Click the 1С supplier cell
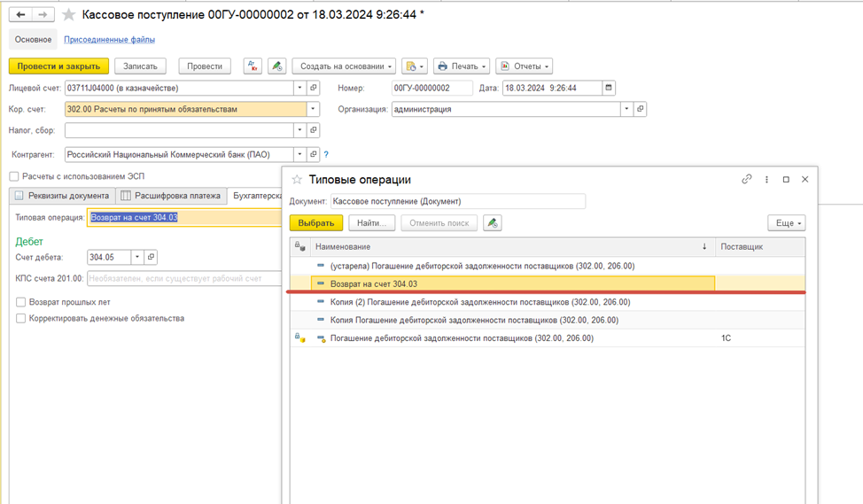Image resolution: width=863 pixels, height=504 pixels. point(760,338)
